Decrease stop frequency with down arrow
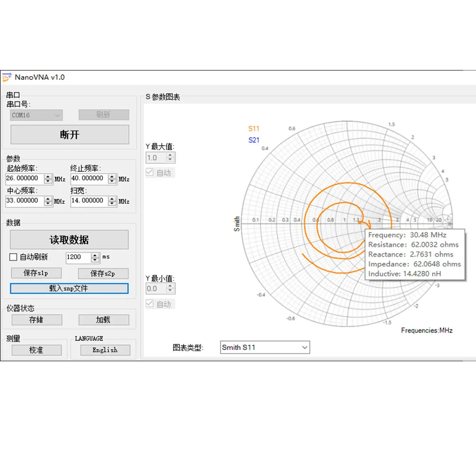The image size is (476, 476). 112,181
